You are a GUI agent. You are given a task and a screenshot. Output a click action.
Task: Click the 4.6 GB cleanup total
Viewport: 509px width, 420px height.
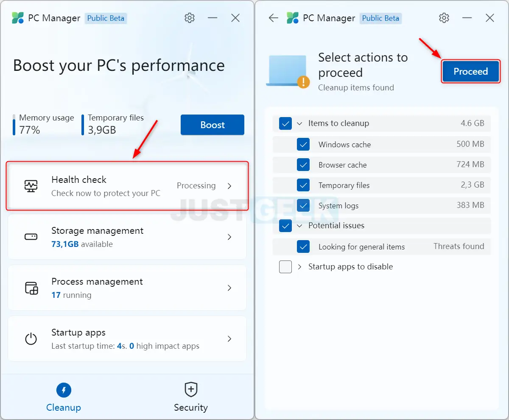click(x=473, y=123)
